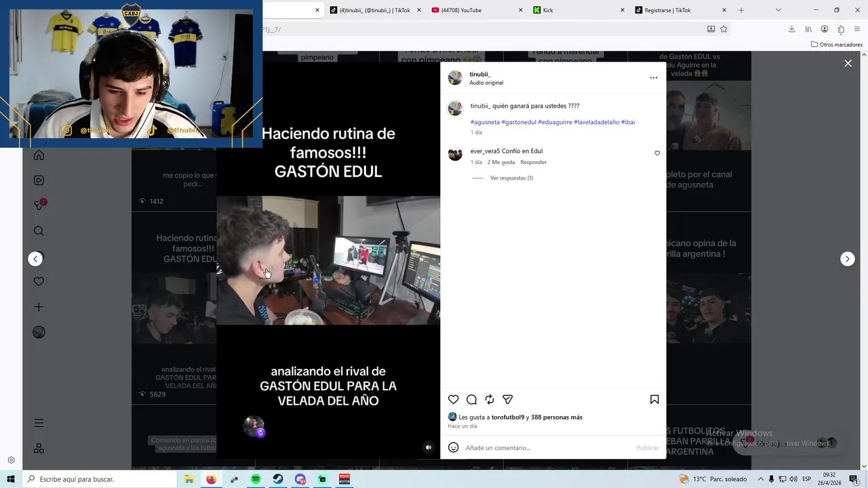Reply to ever_vera5 via Responder
The width and height of the screenshot is (868, 488).
(534, 162)
